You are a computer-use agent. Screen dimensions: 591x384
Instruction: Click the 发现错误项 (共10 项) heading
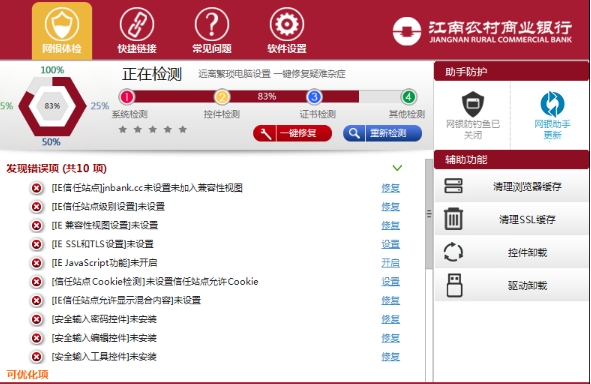[x=57, y=168]
